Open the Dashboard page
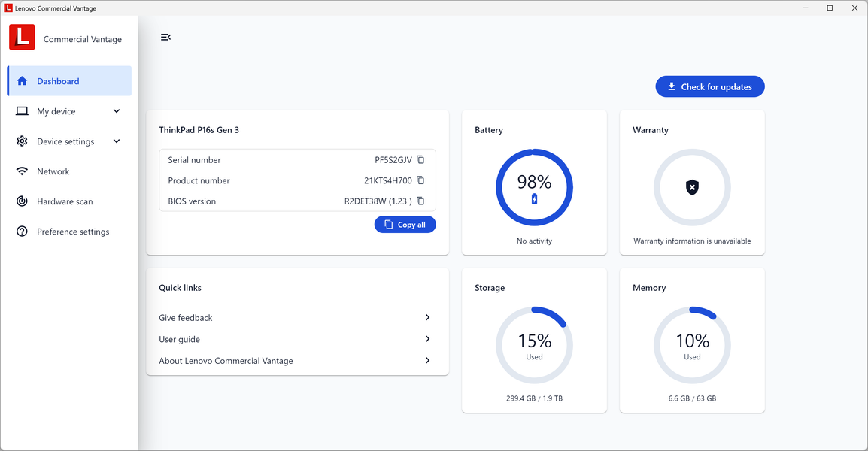This screenshot has height=451, width=868. click(x=70, y=80)
